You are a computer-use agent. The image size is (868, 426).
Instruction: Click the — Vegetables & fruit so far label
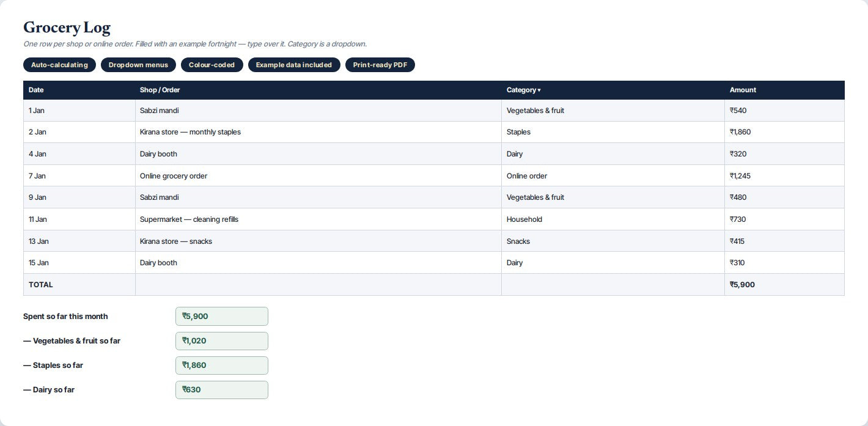[x=72, y=341]
